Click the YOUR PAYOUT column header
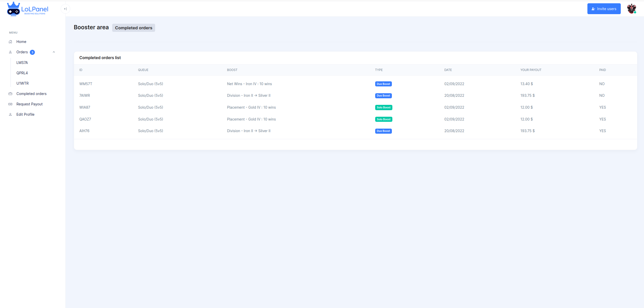 tap(531, 70)
